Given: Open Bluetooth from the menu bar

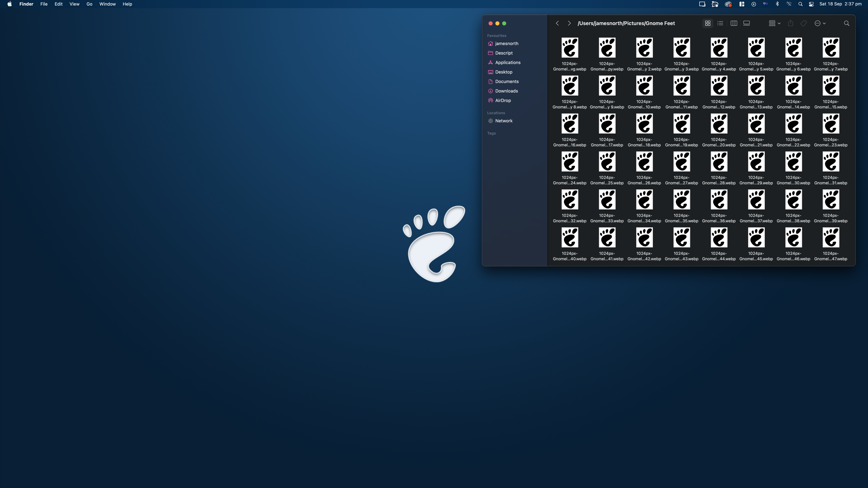Looking at the screenshot, I should point(778,4).
